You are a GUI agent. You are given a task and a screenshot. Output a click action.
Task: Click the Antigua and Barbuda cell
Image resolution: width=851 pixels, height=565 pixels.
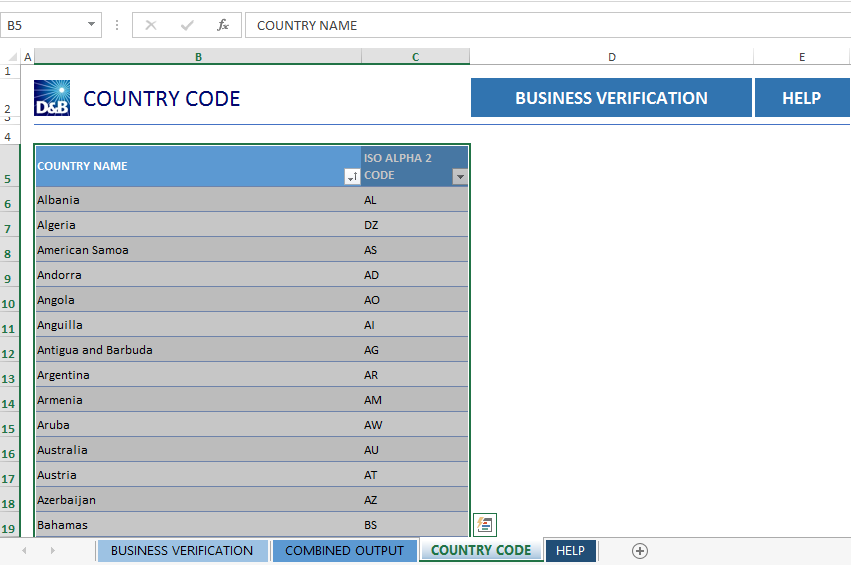[198, 350]
